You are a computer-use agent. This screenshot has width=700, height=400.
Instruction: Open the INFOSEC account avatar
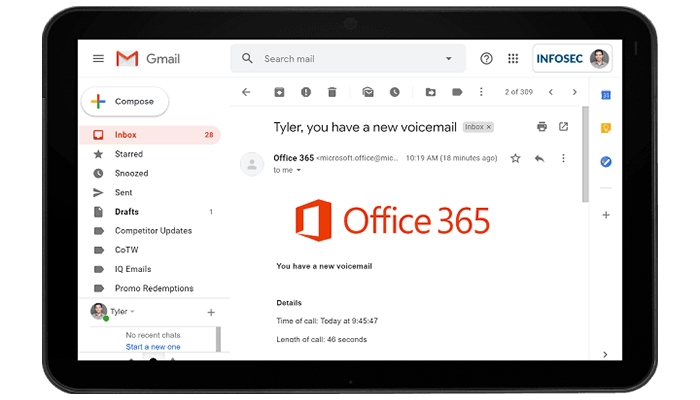(x=599, y=58)
